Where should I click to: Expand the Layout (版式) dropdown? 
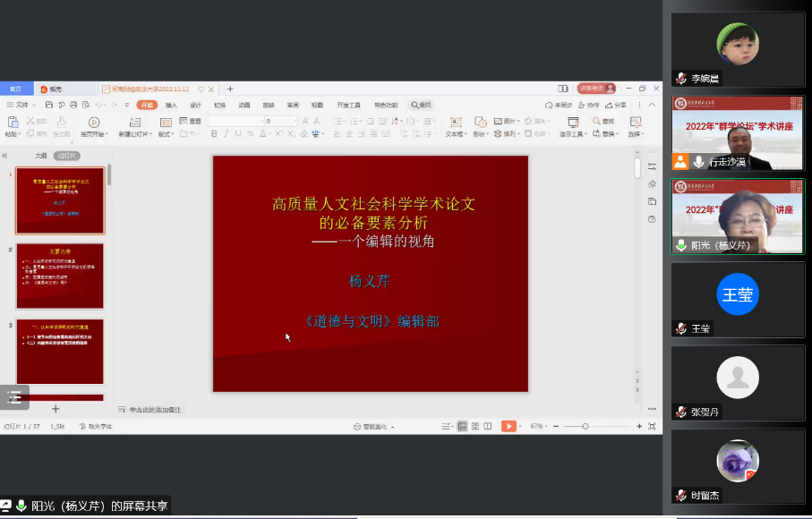(x=166, y=134)
